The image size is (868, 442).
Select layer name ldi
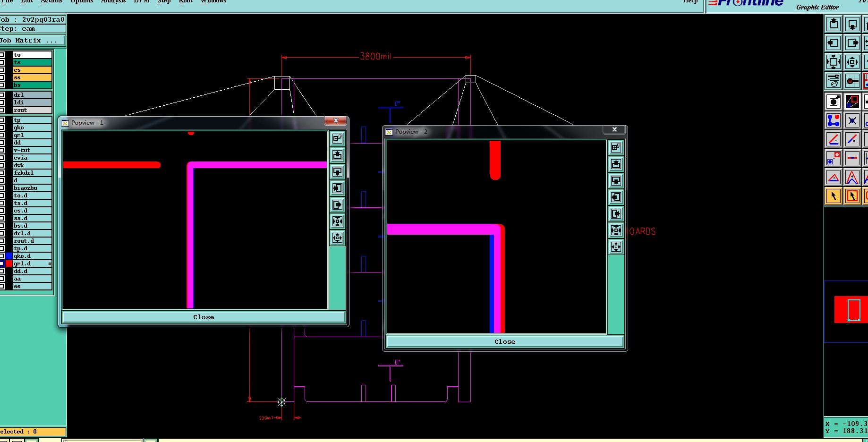pos(32,102)
